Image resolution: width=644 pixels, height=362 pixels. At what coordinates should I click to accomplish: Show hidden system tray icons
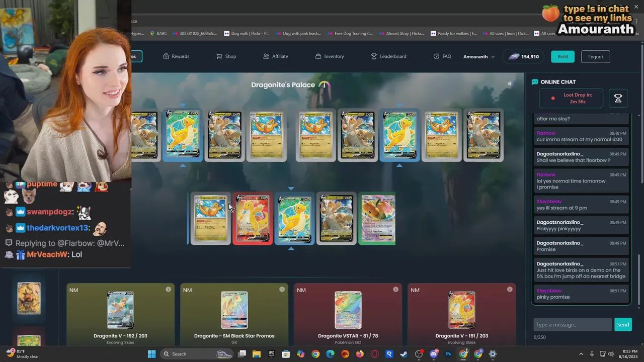click(581, 354)
